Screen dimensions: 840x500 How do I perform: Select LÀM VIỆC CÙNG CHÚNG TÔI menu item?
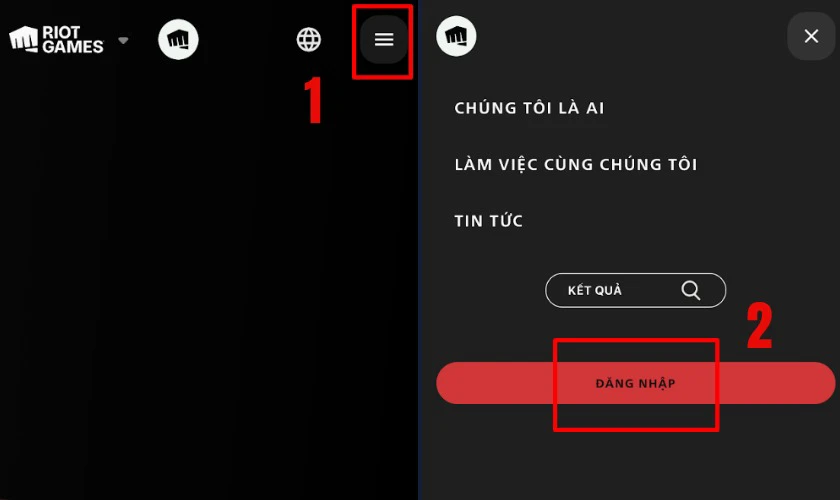[x=576, y=164]
